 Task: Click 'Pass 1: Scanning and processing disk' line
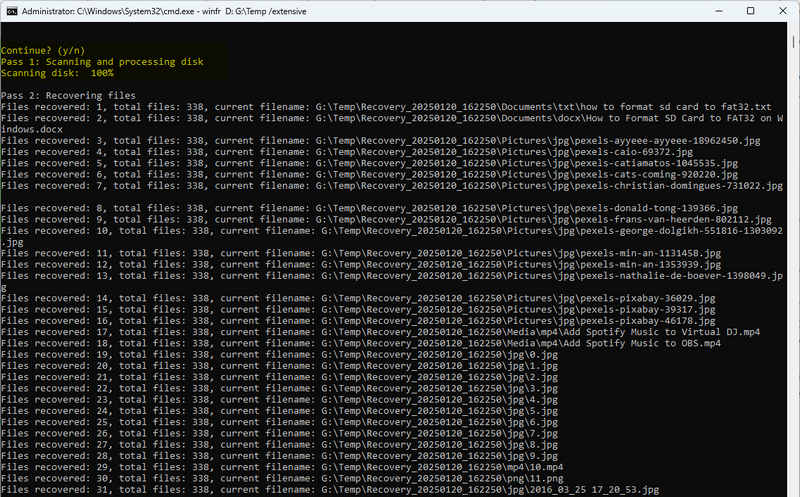pos(102,62)
